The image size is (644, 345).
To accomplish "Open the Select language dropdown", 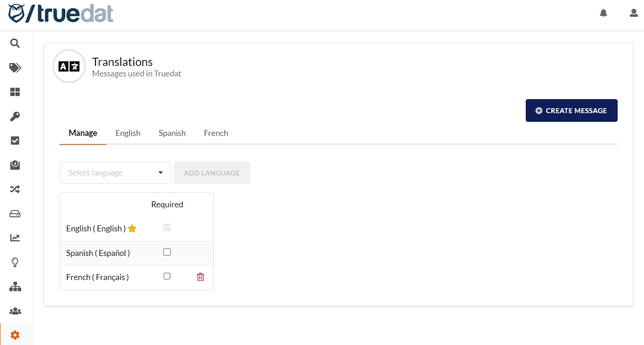I will tap(115, 173).
